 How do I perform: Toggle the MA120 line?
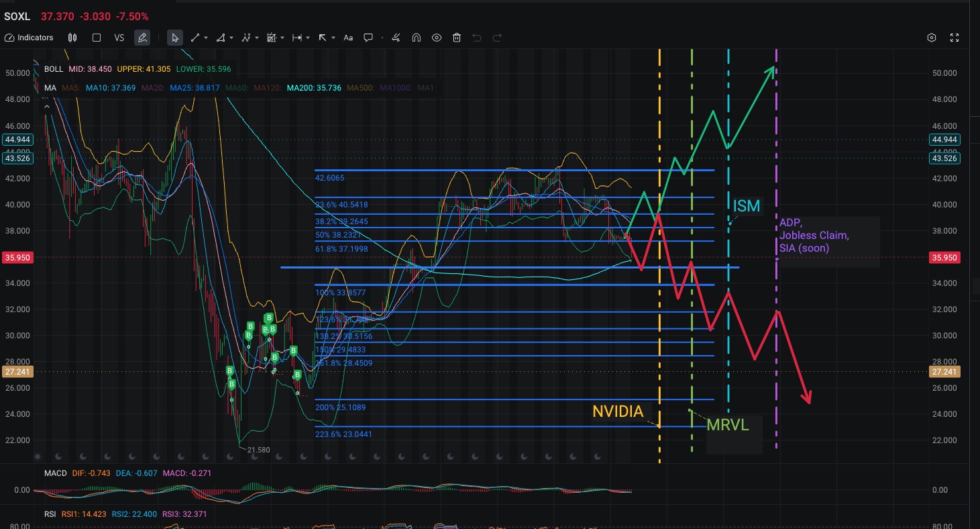click(x=268, y=88)
